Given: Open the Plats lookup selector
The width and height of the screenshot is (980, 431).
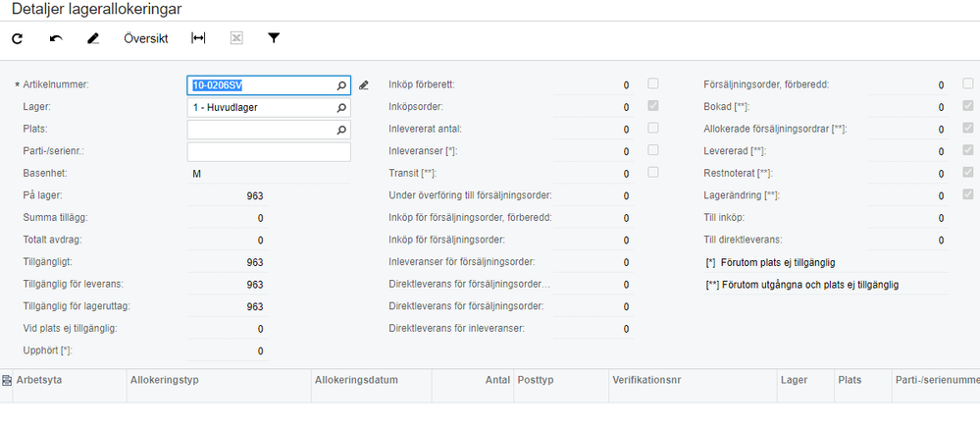Looking at the screenshot, I should click(x=341, y=130).
